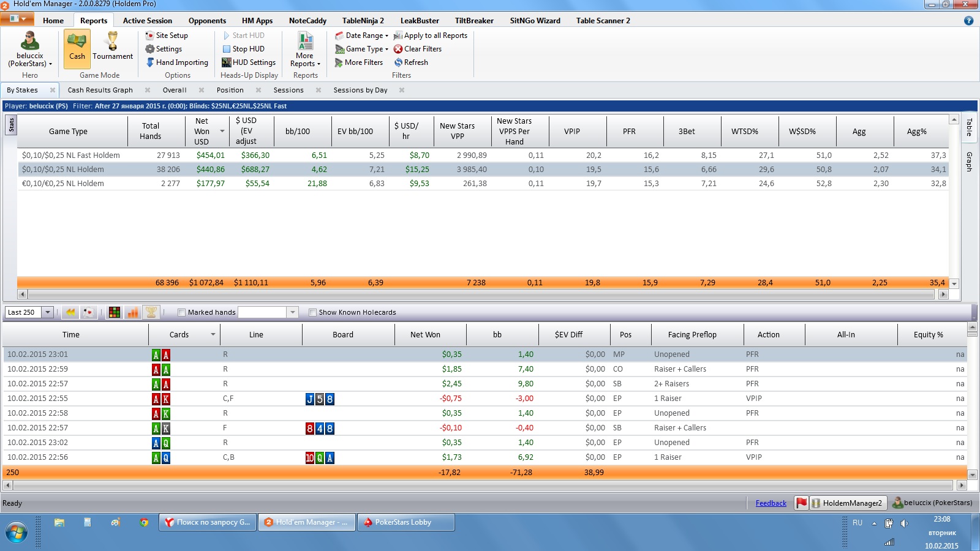This screenshot has width=980, height=551.
Task: Open Chrome from the taskbar
Action: tap(144, 522)
